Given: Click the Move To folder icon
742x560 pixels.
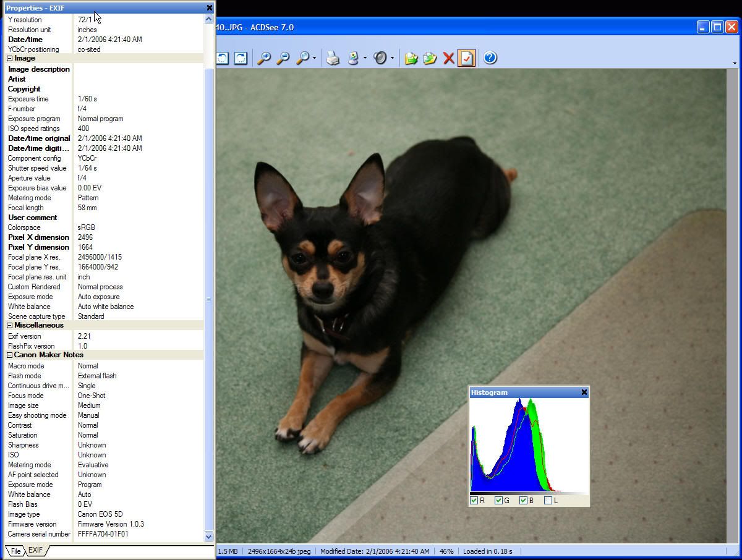Looking at the screenshot, I should click(411, 58).
